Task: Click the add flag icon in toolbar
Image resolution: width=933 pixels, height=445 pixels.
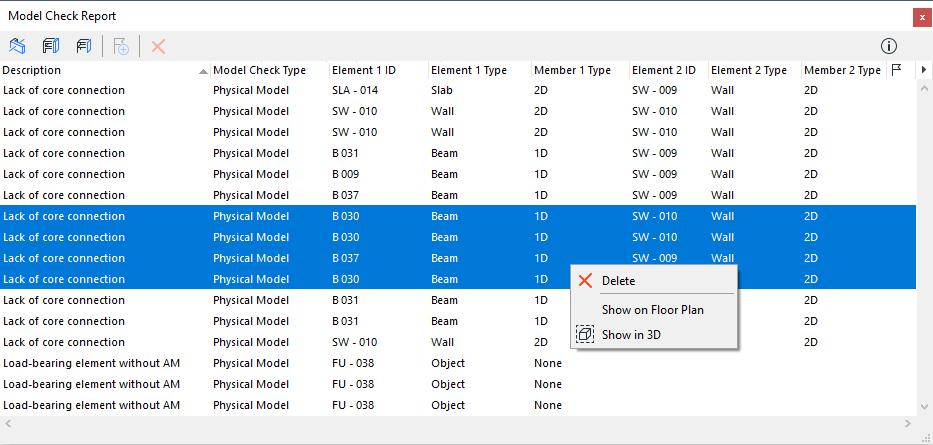Action: coord(121,46)
